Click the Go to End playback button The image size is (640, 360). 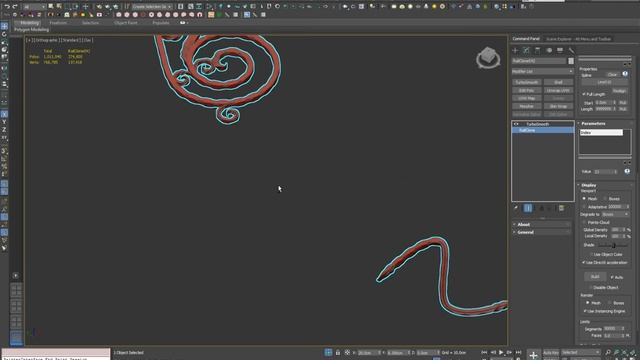tap(518, 352)
